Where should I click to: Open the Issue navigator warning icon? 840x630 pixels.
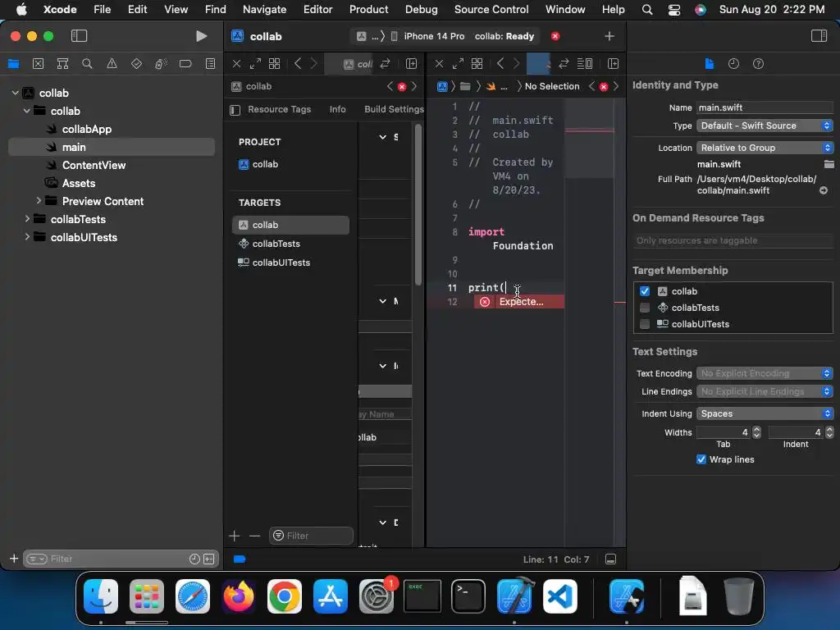pyautogui.click(x=112, y=64)
